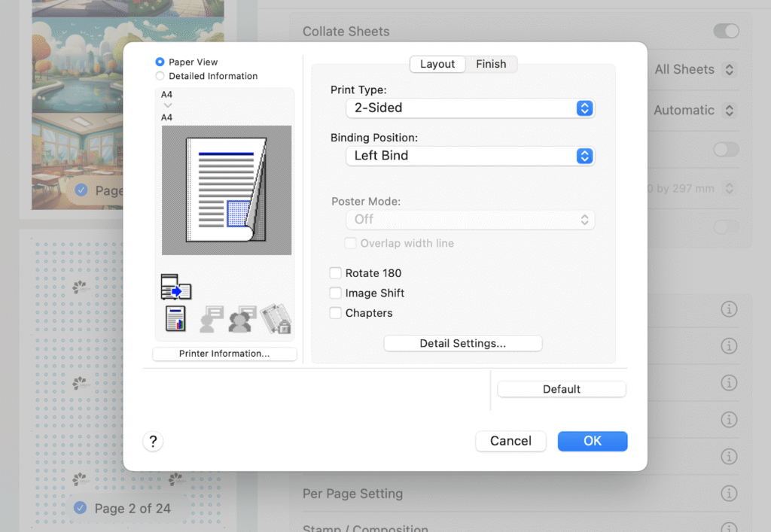Open the Print Type dropdown

pos(470,108)
